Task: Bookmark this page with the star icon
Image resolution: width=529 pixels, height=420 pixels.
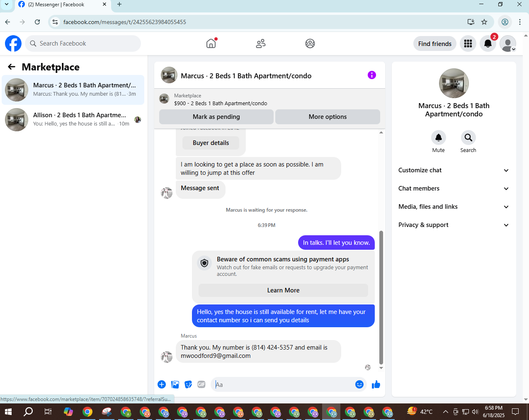Action: (x=484, y=22)
